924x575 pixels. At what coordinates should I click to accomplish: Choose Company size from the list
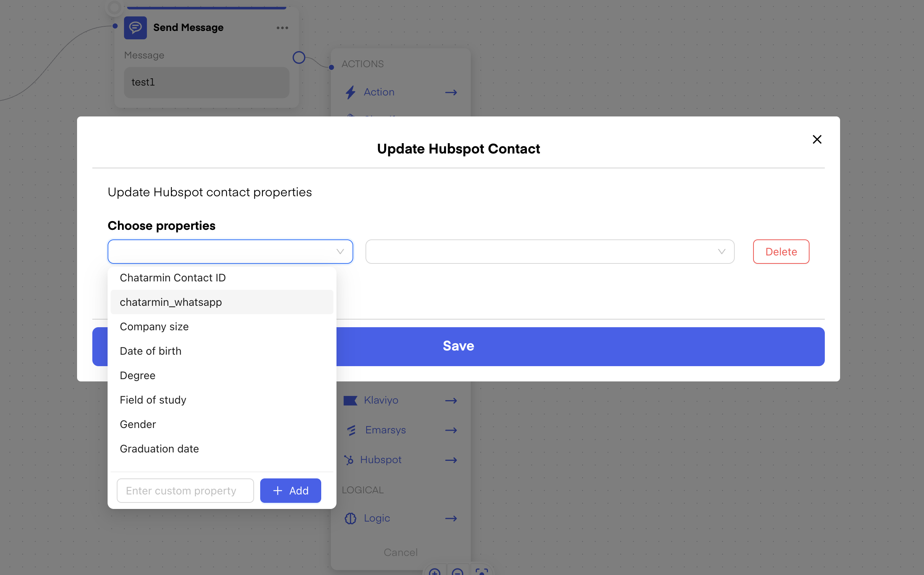coord(154,326)
